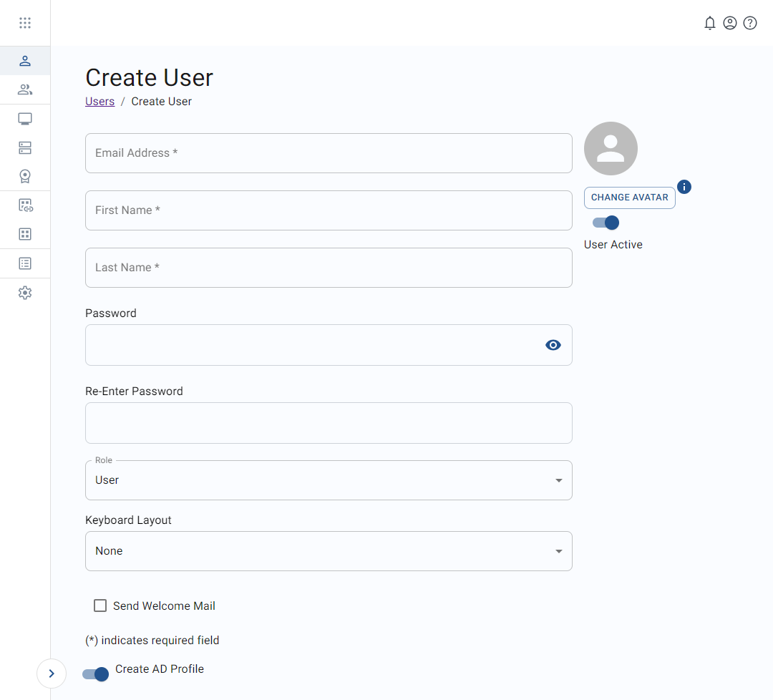Open the settings gear icon in sidebar
The height and width of the screenshot is (700, 773).
coord(25,293)
